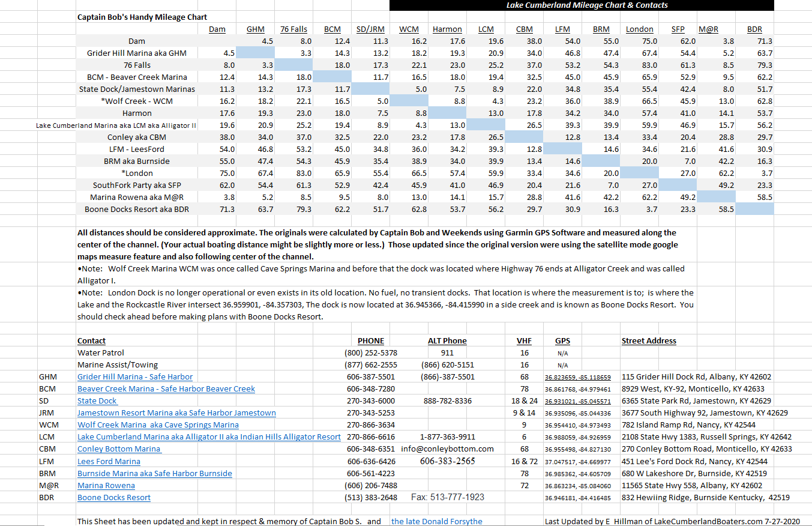
Task: Select the London column header
Action: point(640,29)
